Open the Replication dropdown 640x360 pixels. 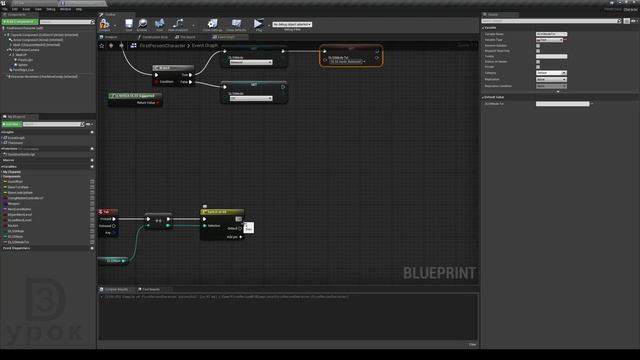click(551, 80)
